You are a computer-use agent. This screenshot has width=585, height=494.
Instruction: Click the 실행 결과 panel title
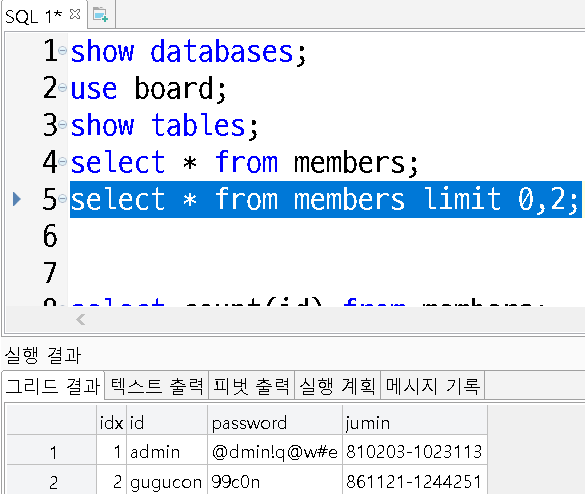pos(43,355)
